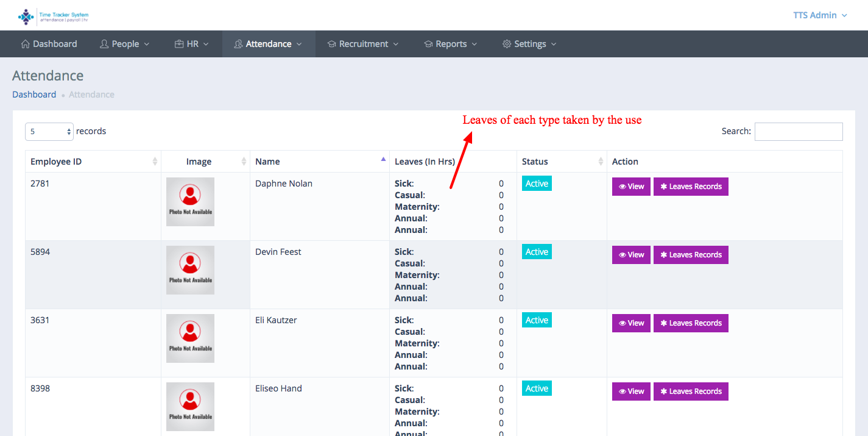
Task: Sort table by Image column arrows
Action: point(244,162)
